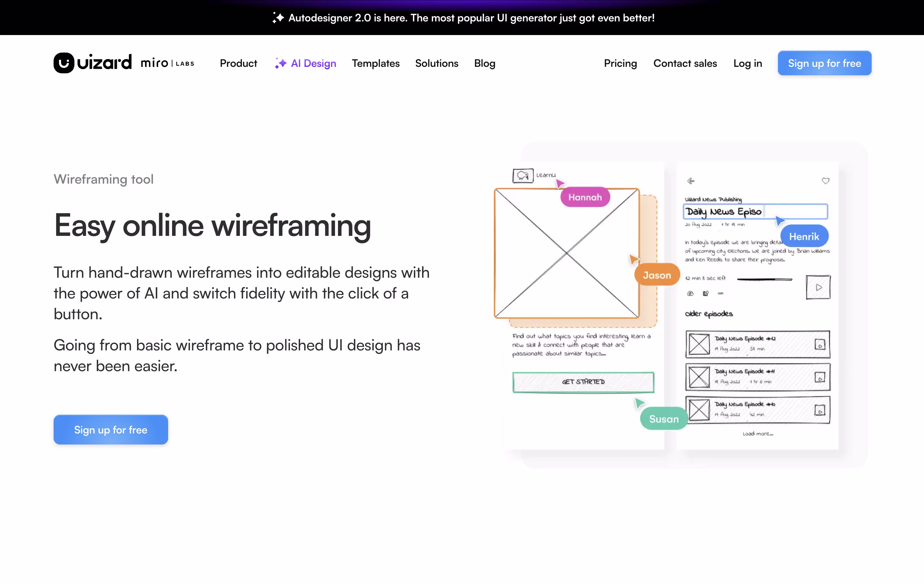
Task: Click play icon on Daily News Episode 42
Action: 820,344
